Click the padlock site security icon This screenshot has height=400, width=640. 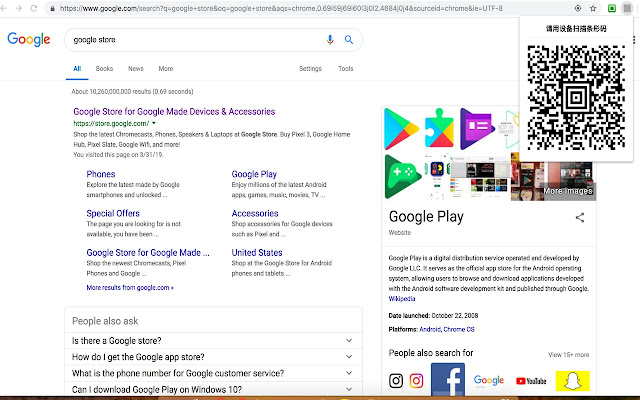coord(52,8)
